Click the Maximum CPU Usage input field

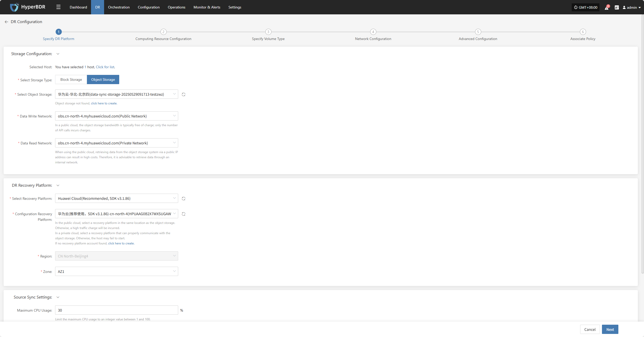[x=116, y=310]
